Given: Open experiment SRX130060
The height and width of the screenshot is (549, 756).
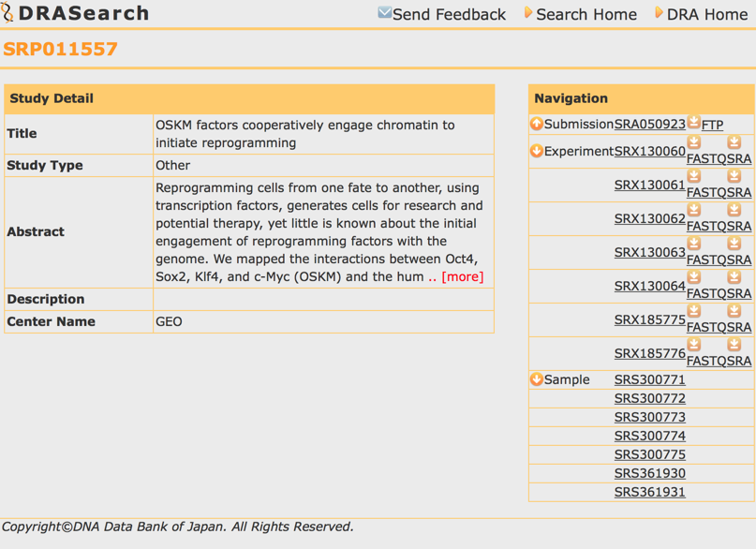Looking at the screenshot, I should (x=649, y=152).
